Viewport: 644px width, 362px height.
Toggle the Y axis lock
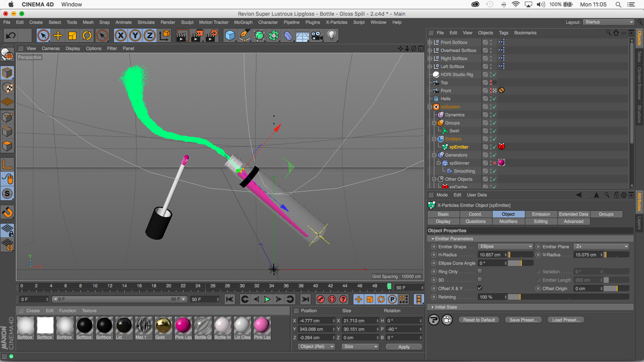(135, 35)
